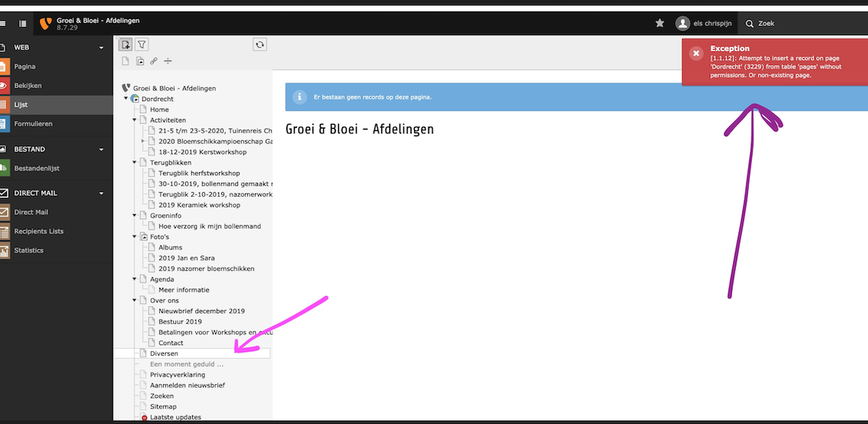Viewport: 868px width, 424px height.
Task: Toggle the module menu with hamburger icon
Action: (2, 24)
